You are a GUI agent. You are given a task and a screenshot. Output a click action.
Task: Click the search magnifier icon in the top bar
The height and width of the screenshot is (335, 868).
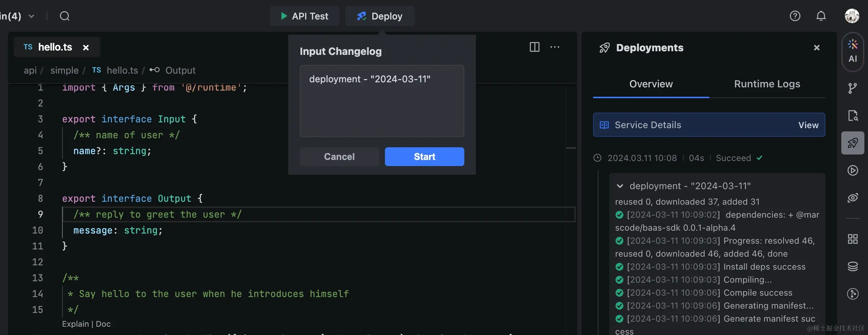tap(64, 16)
